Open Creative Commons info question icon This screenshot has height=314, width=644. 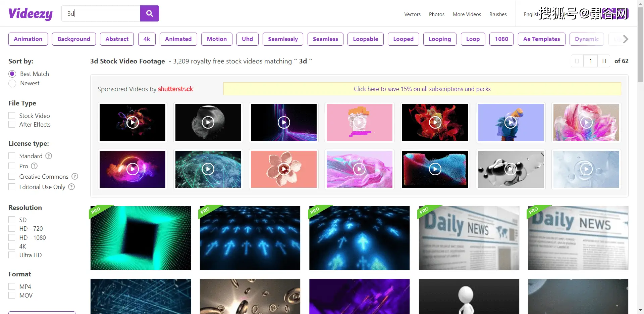(75, 176)
